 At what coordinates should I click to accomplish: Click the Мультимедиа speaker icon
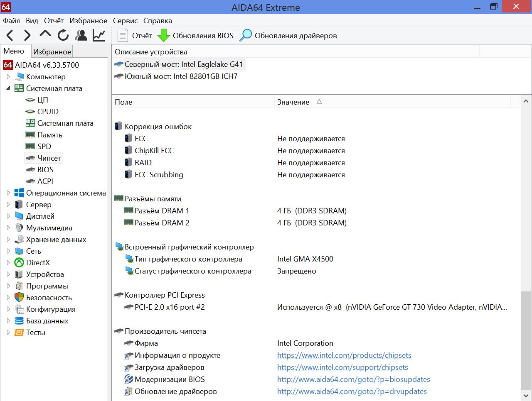tap(20, 228)
